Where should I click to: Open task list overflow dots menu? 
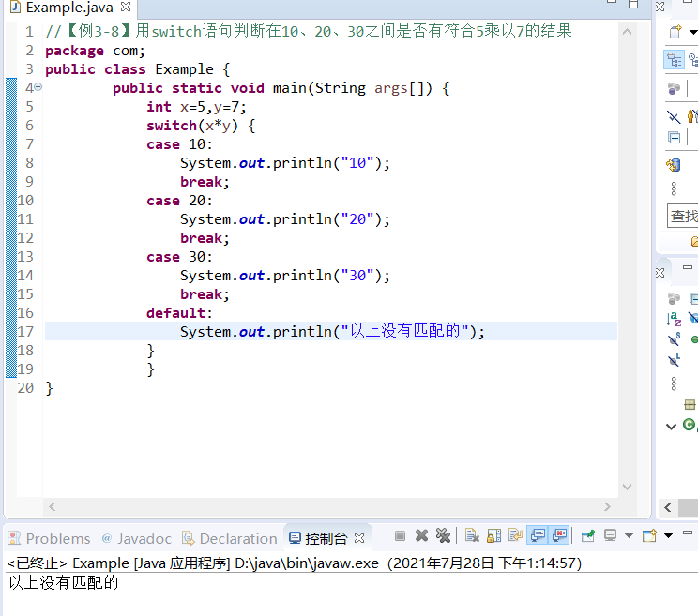tap(674, 188)
